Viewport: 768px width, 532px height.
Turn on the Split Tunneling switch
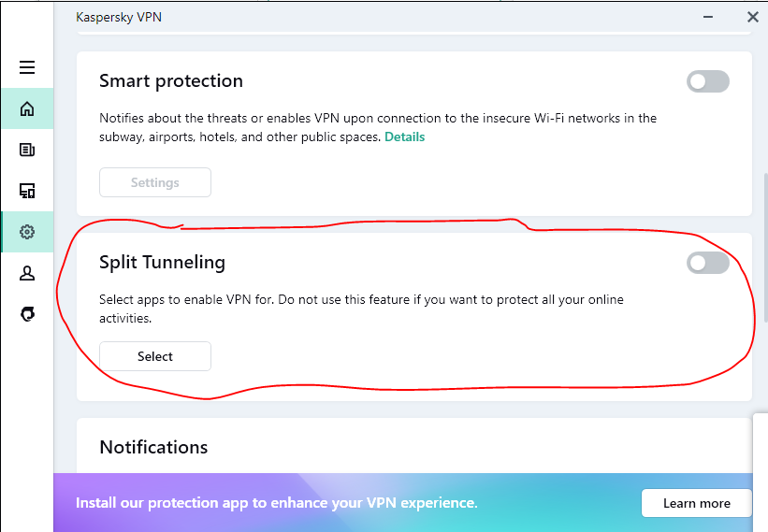707,263
